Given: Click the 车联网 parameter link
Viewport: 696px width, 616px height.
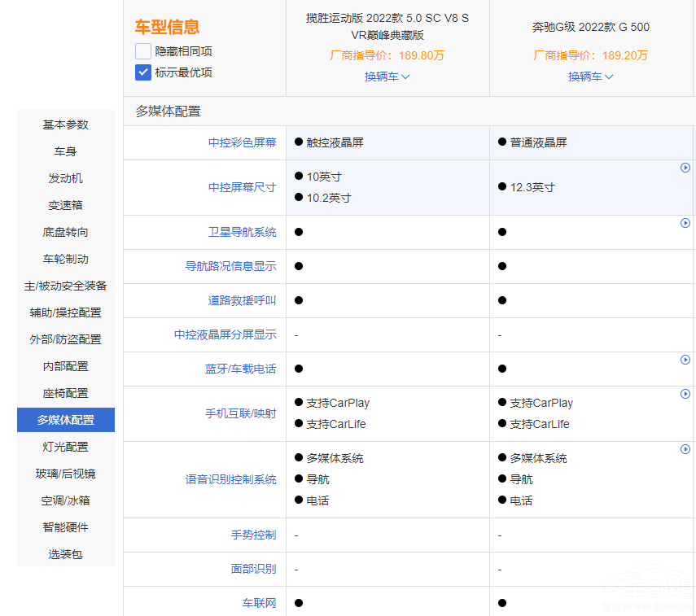Looking at the screenshot, I should (x=260, y=604).
